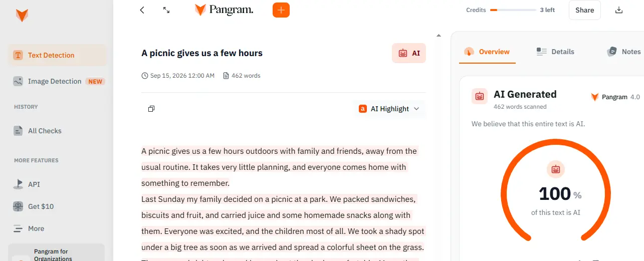Click the download icon in top bar
The image size is (644, 261).
[619, 10]
